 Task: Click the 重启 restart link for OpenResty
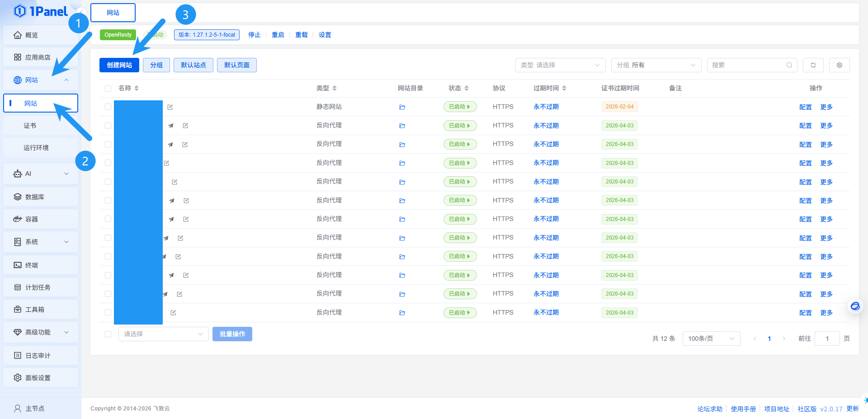[x=278, y=35]
